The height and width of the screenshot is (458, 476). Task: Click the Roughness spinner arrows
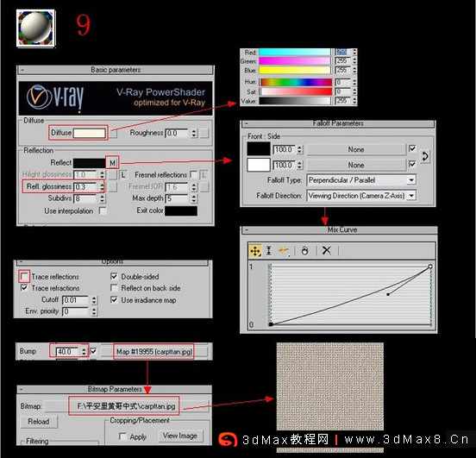pos(194,133)
